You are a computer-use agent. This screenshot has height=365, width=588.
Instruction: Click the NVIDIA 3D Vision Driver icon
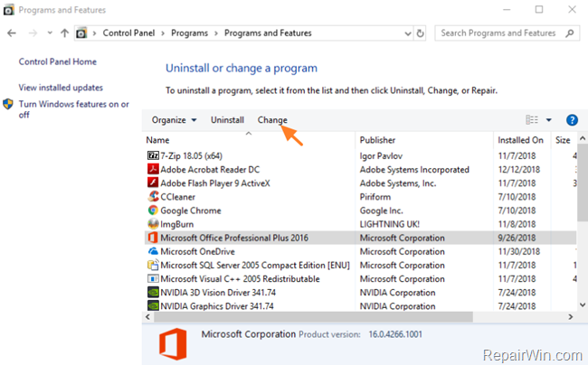click(x=153, y=293)
